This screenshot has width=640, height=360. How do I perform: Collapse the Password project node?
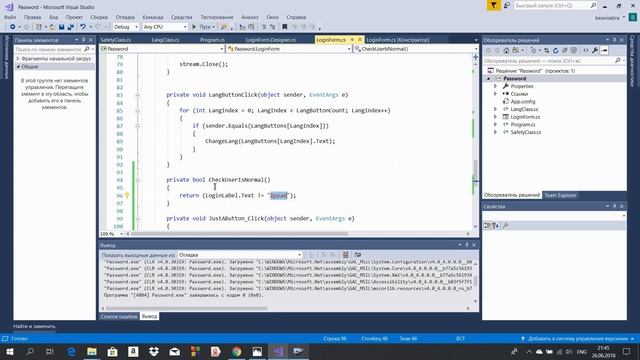(x=489, y=78)
